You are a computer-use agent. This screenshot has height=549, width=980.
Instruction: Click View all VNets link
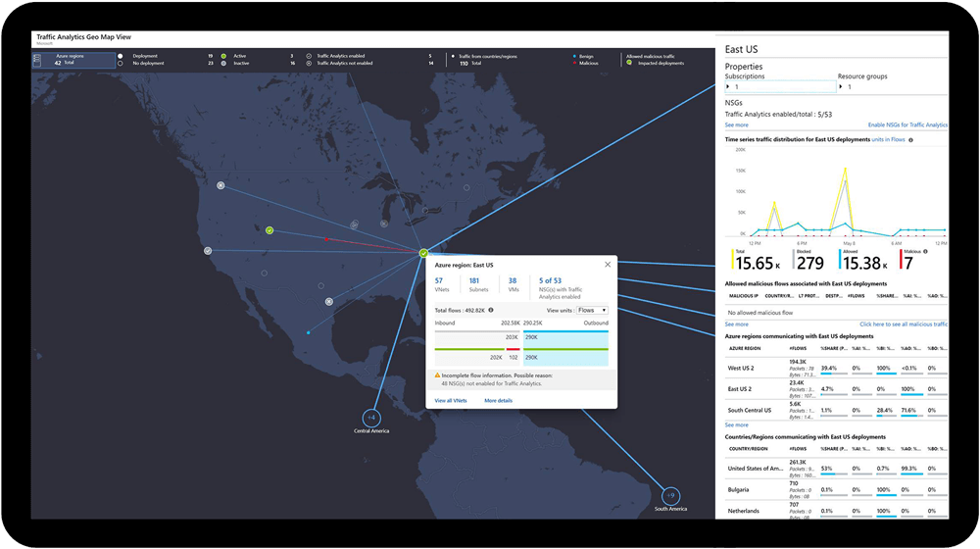[451, 400]
